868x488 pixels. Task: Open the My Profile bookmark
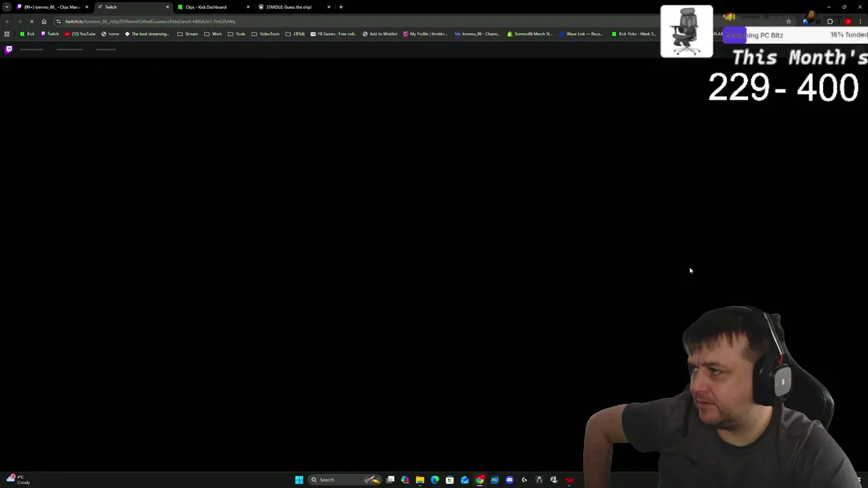[427, 34]
